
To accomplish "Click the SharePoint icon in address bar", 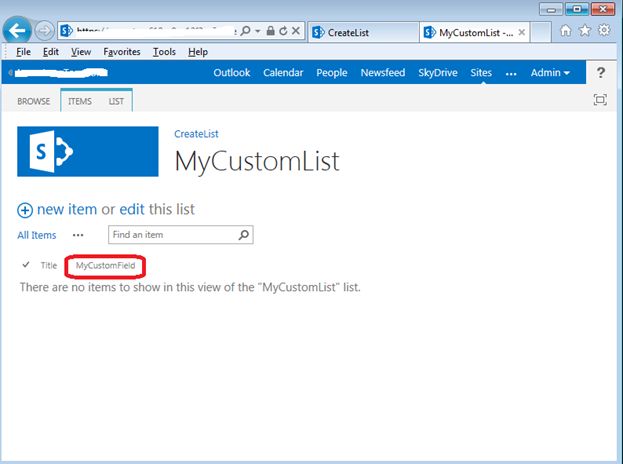I will 66,31.
